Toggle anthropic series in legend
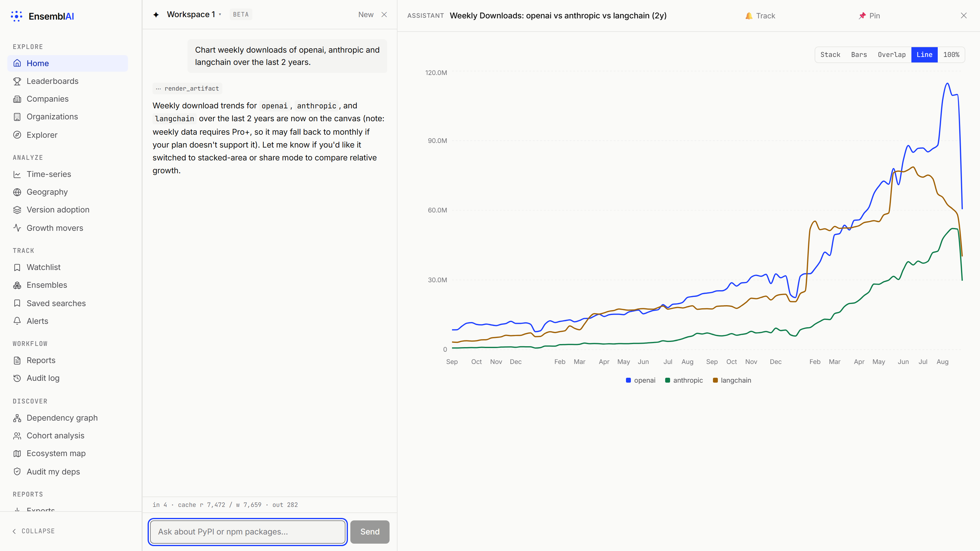Image resolution: width=980 pixels, height=551 pixels. point(684,380)
